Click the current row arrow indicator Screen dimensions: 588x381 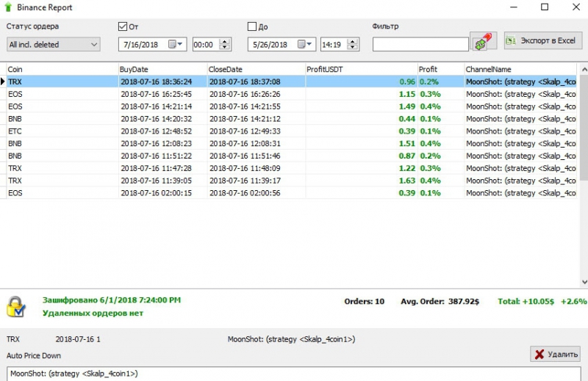pyautogui.click(x=3, y=81)
